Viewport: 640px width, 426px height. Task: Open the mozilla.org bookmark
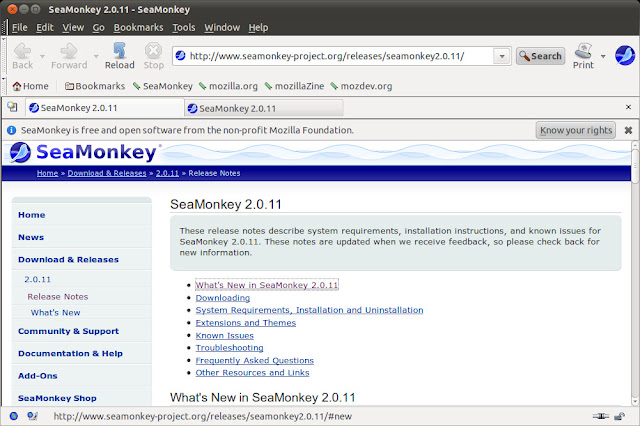(228, 86)
